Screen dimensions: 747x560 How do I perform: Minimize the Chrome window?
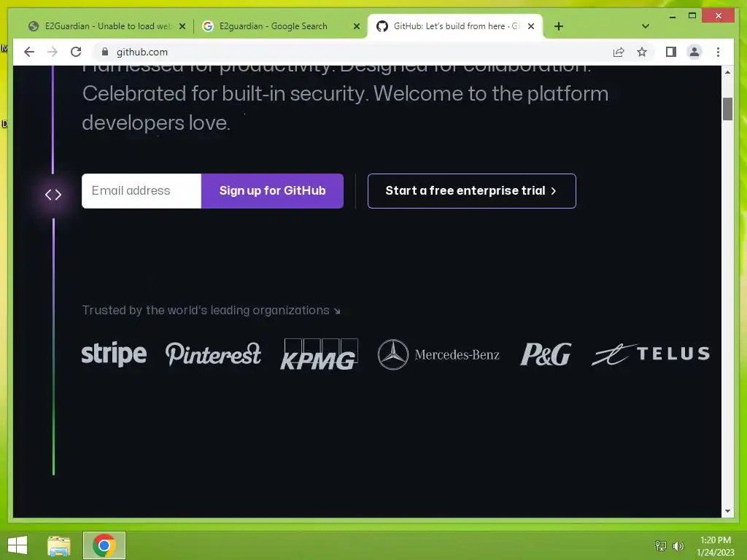(672, 16)
